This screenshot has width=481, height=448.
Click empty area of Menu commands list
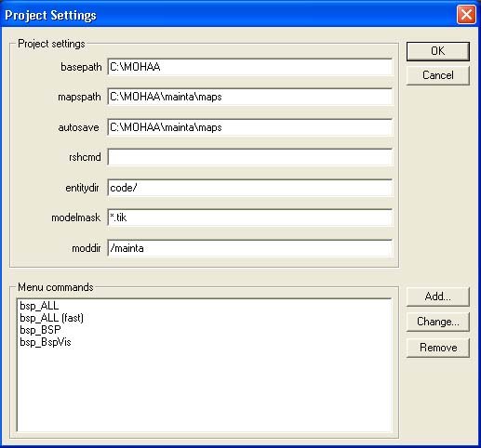tap(205, 390)
